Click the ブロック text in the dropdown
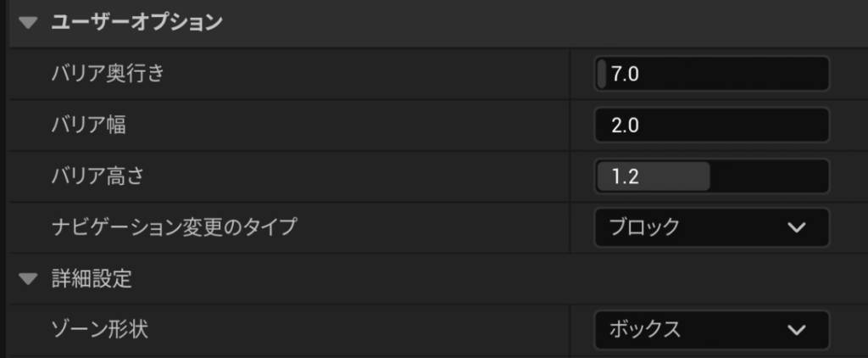 tap(645, 227)
